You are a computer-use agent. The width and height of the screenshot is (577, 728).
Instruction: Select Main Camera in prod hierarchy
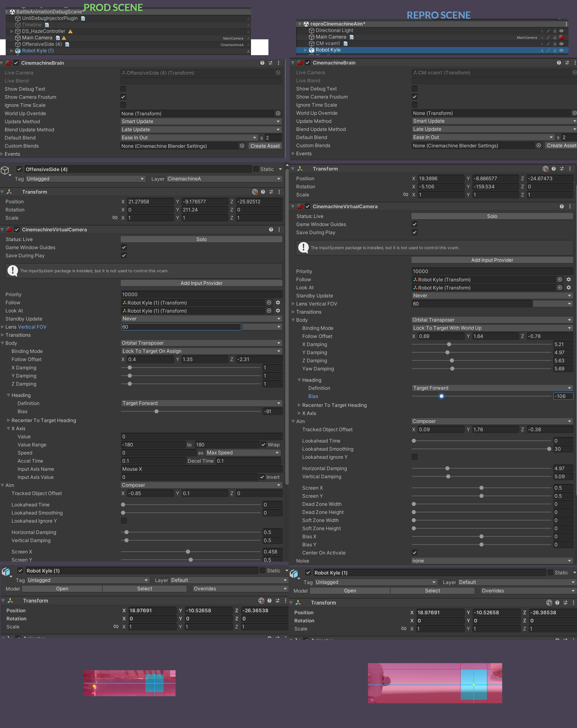coord(37,38)
